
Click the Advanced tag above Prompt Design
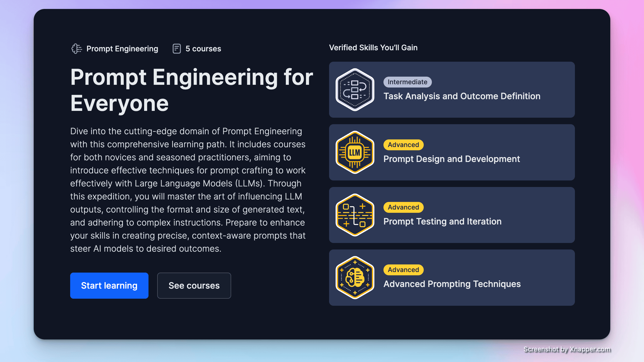tap(403, 145)
